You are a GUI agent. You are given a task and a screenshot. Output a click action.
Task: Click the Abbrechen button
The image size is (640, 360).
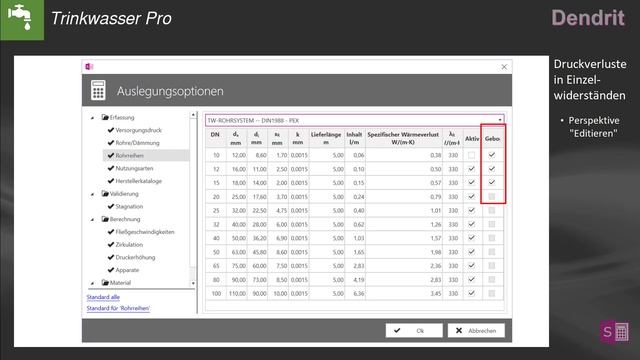(476, 330)
